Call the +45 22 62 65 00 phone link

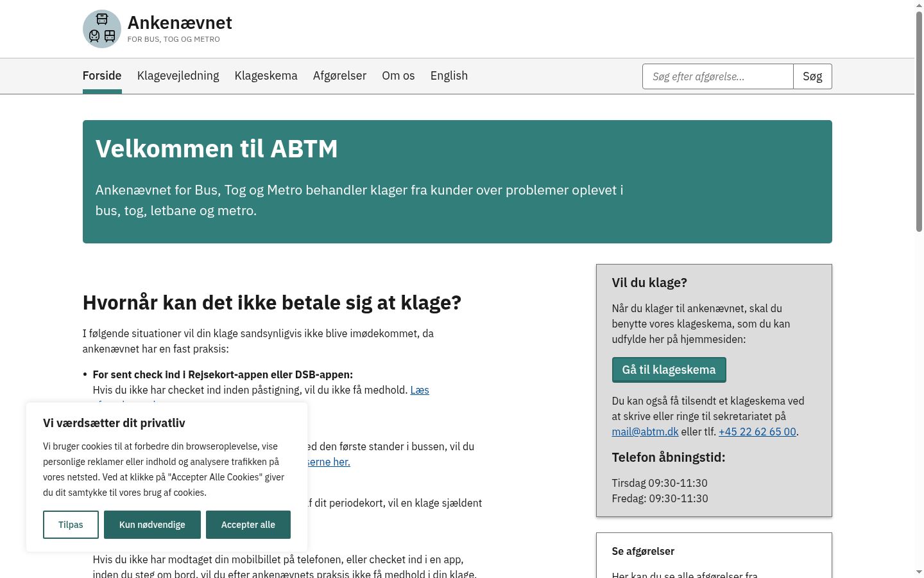click(757, 432)
